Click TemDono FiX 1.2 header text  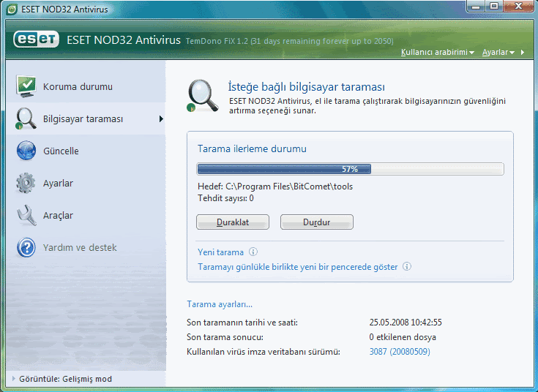[x=290, y=41]
